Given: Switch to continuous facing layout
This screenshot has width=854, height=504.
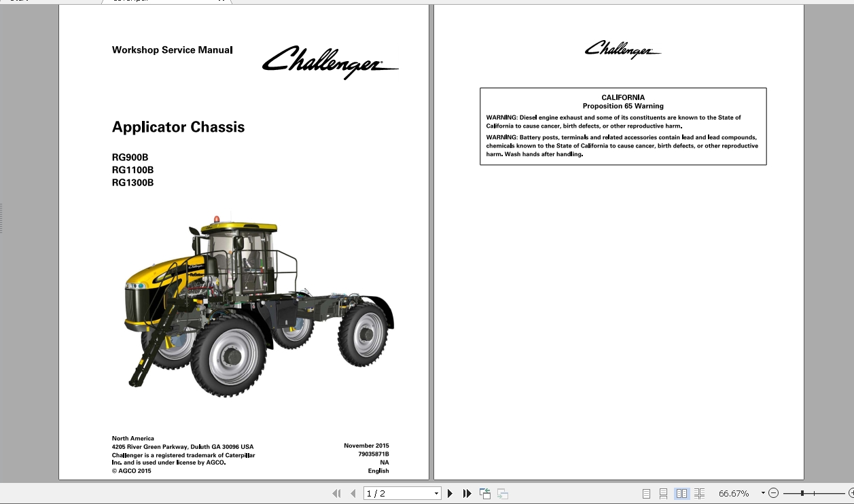Looking at the screenshot, I should coord(699,494).
